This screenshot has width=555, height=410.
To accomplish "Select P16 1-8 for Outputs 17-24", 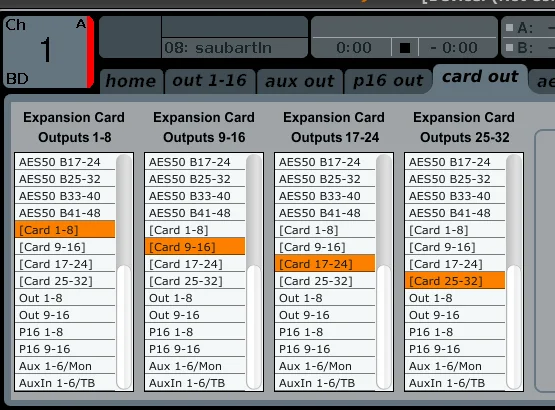I will tap(325, 332).
